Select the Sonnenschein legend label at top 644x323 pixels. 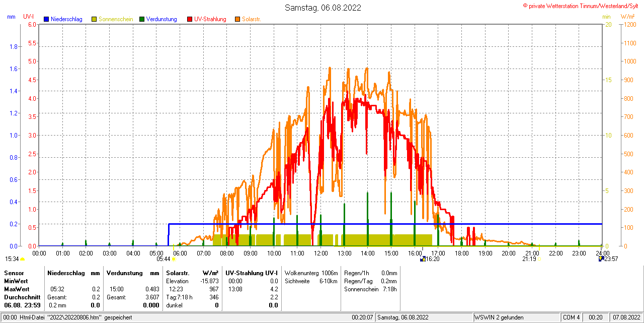[116, 19]
